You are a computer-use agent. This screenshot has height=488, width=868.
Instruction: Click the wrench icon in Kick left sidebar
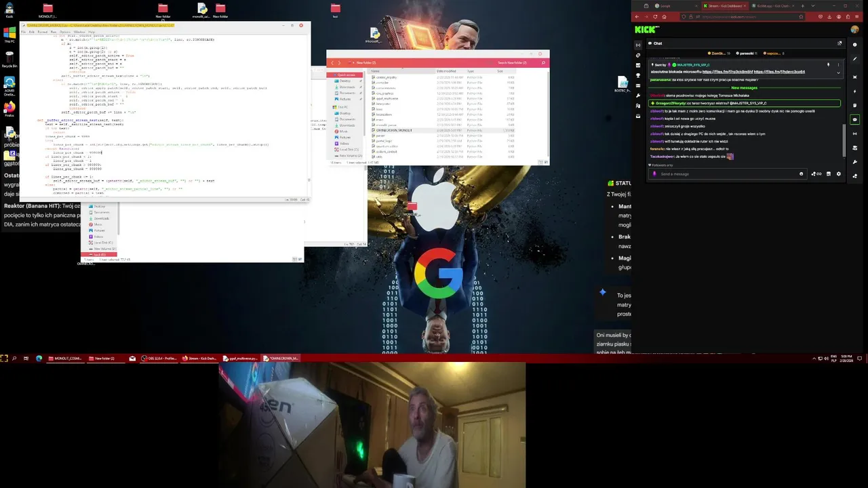(638, 96)
